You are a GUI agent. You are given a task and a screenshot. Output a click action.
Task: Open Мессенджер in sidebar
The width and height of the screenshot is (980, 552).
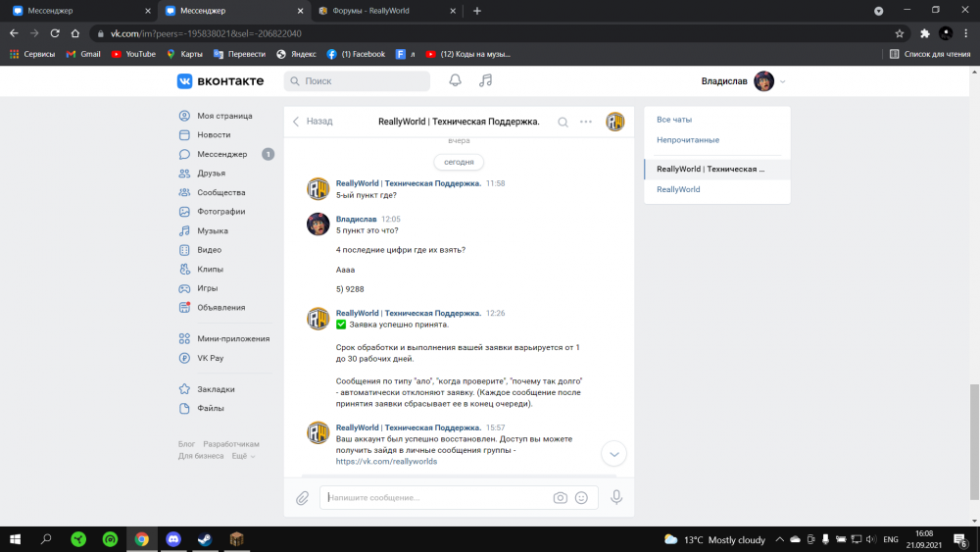click(x=221, y=154)
